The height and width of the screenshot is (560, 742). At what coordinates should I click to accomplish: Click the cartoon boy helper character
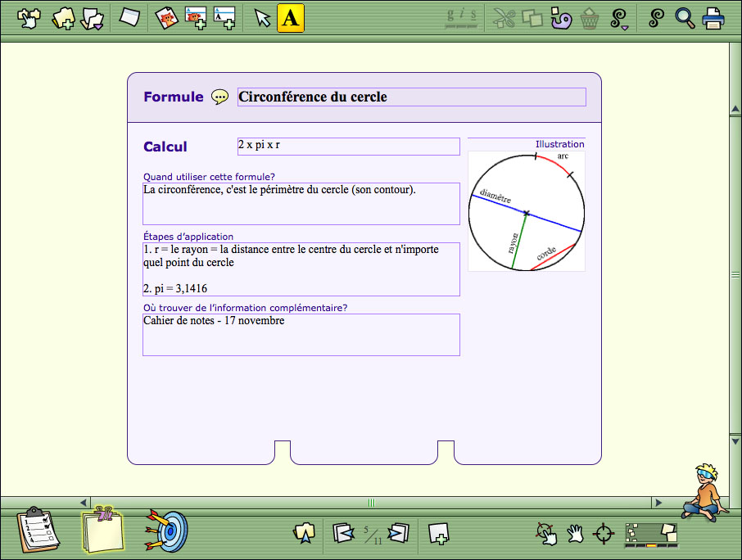pyautogui.click(x=706, y=493)
